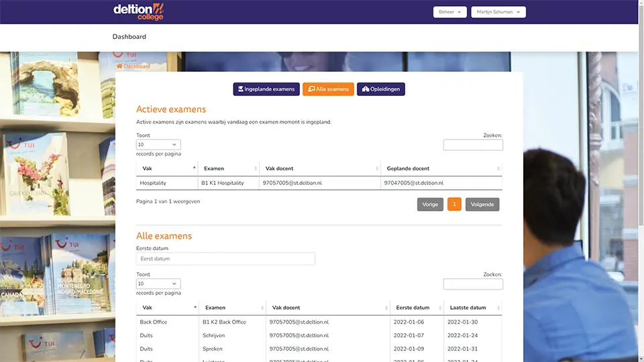
Task: Sort active exams by Examen column arrow
Action: coord(256,168)
